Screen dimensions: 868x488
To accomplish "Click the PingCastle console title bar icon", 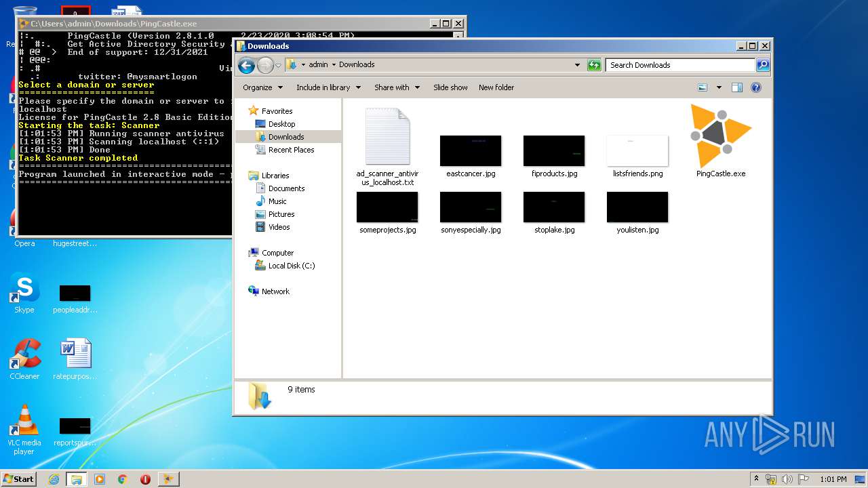I will tap(24, 23).
